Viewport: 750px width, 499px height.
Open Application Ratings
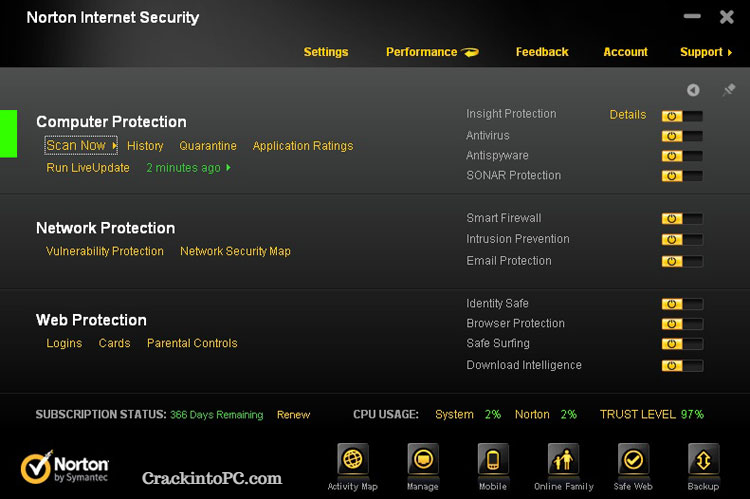point(303,146)
